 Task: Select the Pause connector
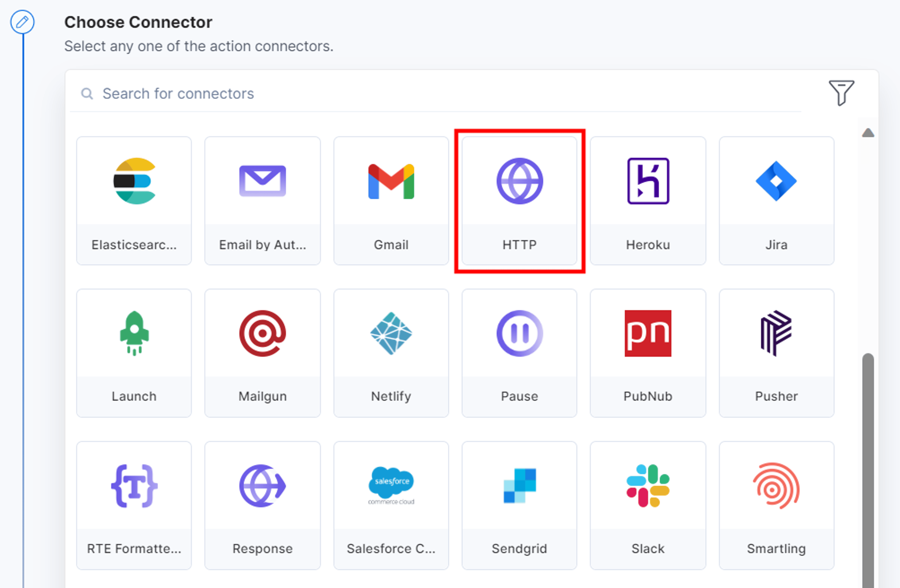tap(519, 353)
